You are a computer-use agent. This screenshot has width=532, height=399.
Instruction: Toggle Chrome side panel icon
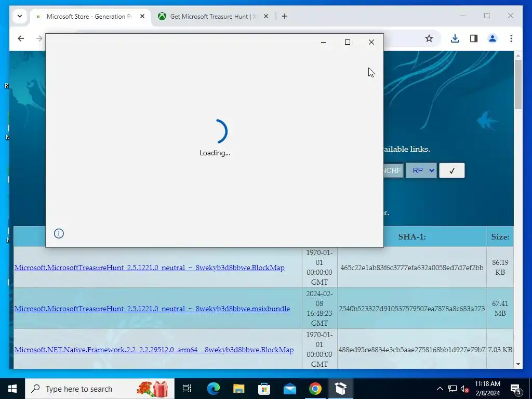click(474, 38)
